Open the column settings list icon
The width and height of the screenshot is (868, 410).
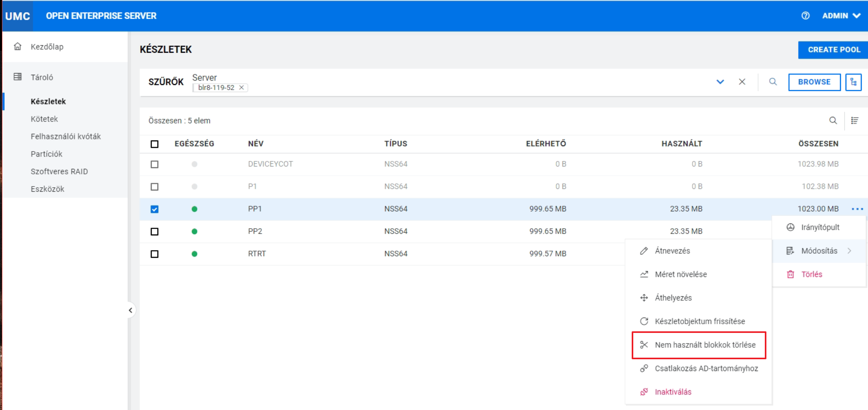[854, 121]
